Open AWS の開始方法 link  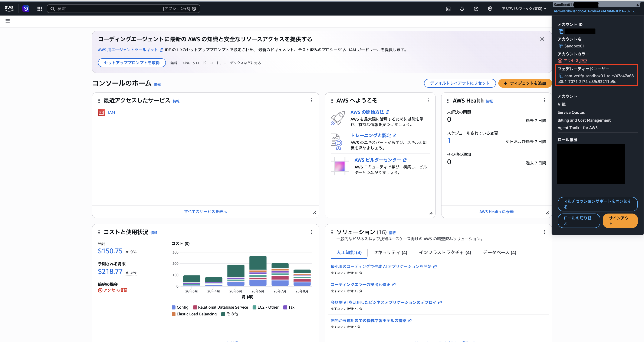[x=369, y=112]
